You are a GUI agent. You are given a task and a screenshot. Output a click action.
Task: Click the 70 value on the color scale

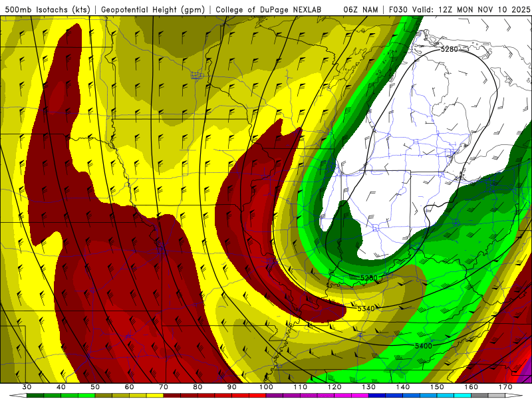[164, 387]
